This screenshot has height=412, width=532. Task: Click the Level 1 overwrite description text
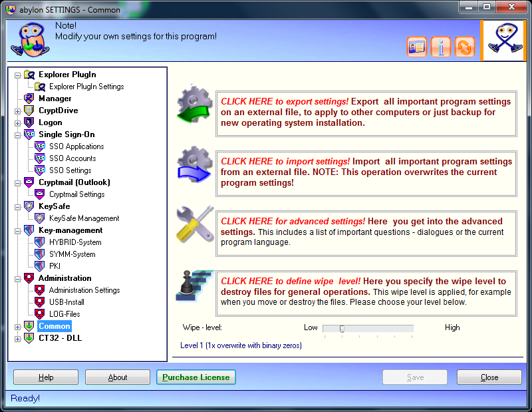coord(241,345)
